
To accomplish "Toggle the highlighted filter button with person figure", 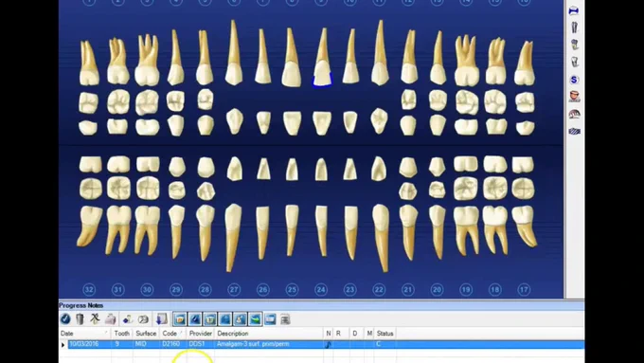I will point(241,319).
